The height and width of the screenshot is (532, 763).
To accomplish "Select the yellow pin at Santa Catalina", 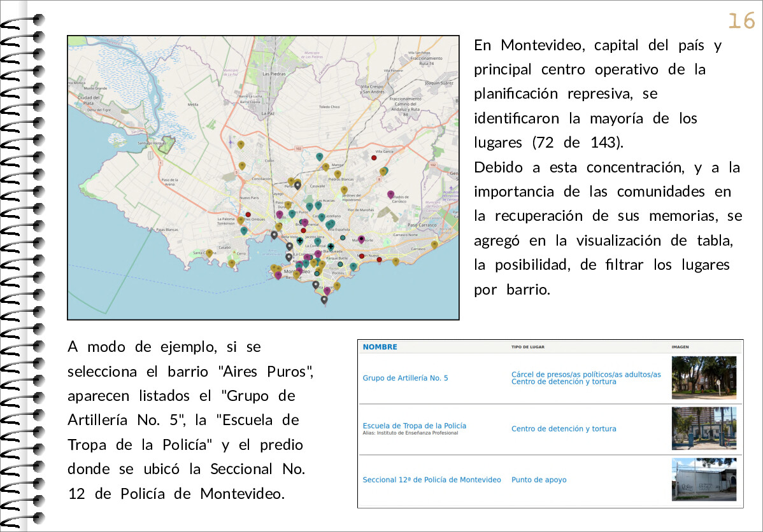I will tap(210, 253).
